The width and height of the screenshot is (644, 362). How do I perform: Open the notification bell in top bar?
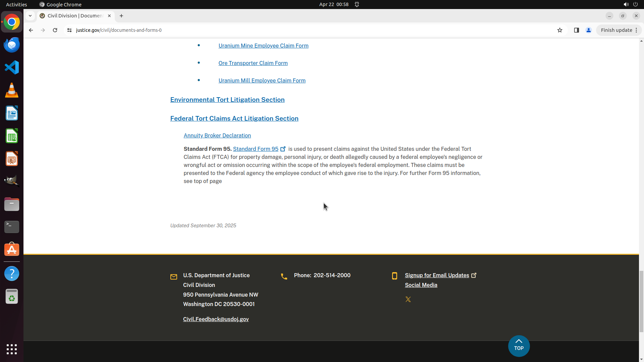pyautogui.click(x=357, y=4)
